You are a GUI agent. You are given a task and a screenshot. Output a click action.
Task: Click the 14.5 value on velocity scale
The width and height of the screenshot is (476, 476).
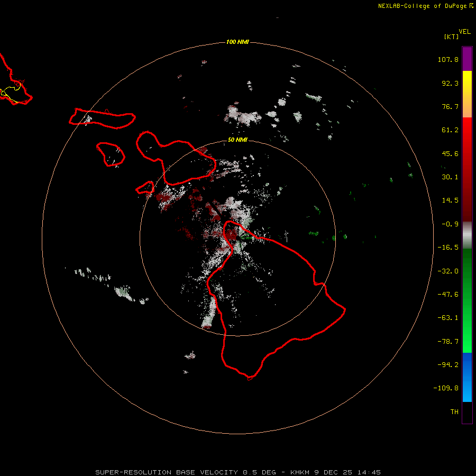(x=450, y=200)
